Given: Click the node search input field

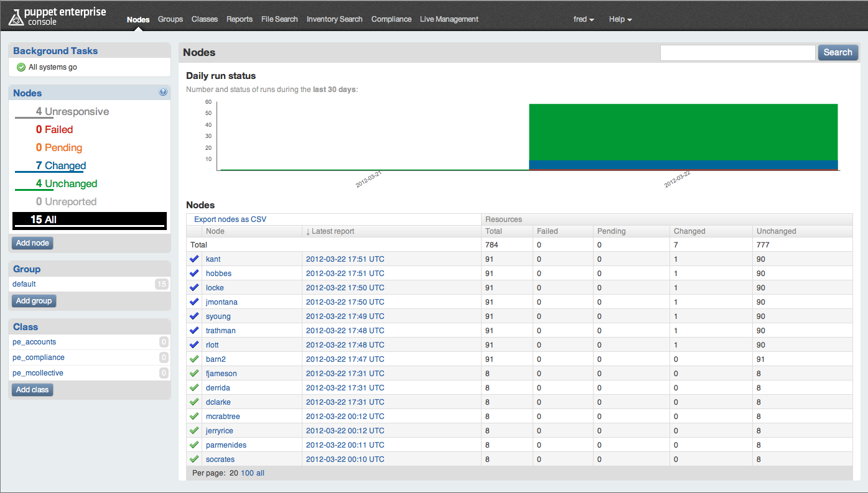Looking at the screenshot, I should pyautogui.click(x=737, y=53).
